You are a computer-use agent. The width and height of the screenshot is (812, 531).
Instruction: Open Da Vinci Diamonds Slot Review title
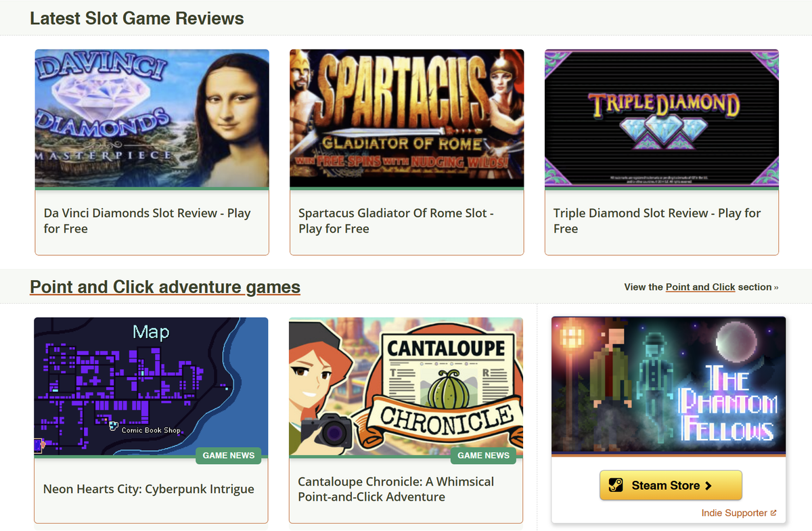[x=148, y=221]
